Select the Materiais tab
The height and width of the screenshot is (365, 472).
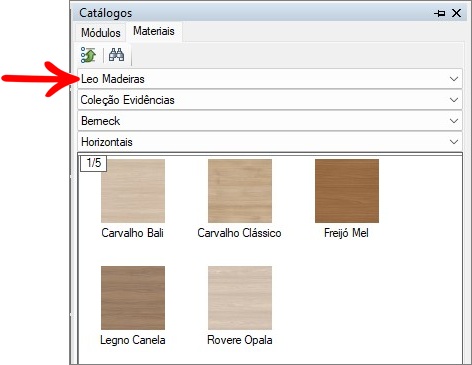pyautogui.click(x=154, y=31)
